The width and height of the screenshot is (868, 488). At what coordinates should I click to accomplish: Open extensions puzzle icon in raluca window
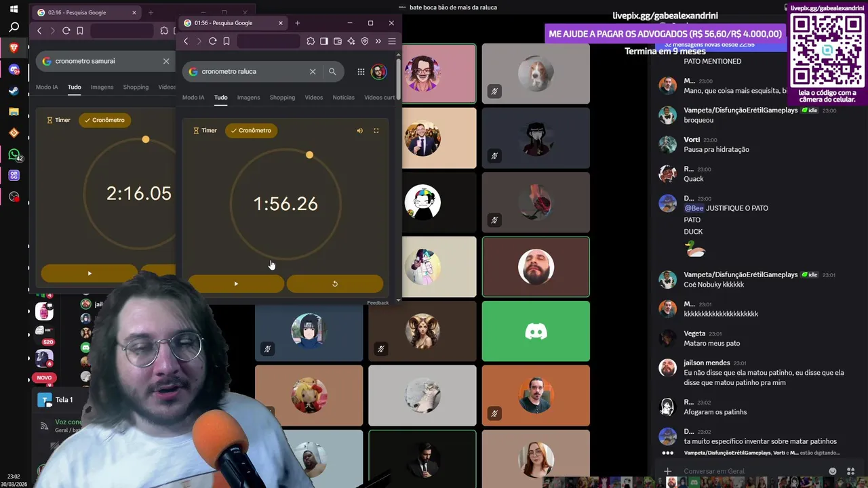point(311,41)
